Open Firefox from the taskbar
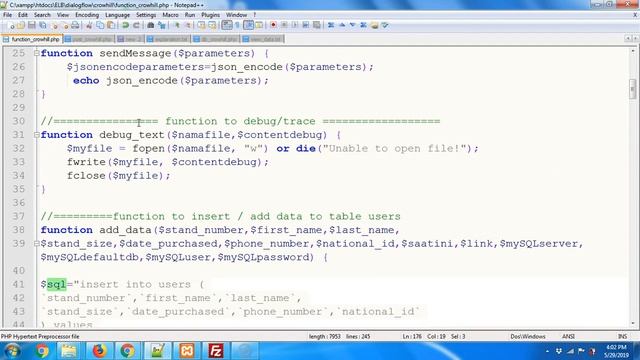This screenshot has height=360, width=640. pos(99,351)
